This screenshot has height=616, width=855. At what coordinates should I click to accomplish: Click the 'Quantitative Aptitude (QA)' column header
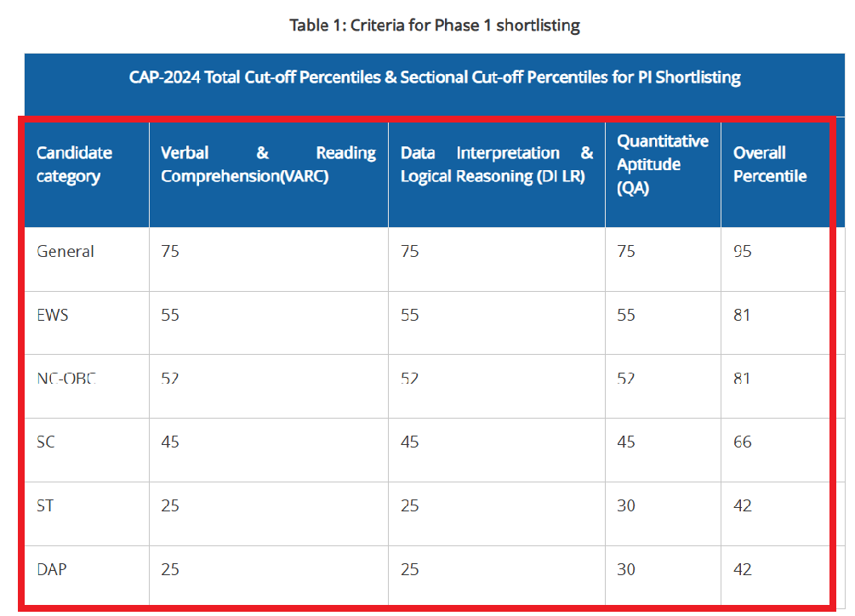coord(662,165)
